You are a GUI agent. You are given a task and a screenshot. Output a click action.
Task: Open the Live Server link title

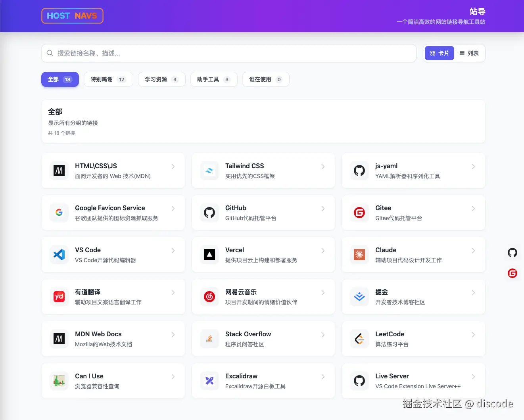(392, 376)
